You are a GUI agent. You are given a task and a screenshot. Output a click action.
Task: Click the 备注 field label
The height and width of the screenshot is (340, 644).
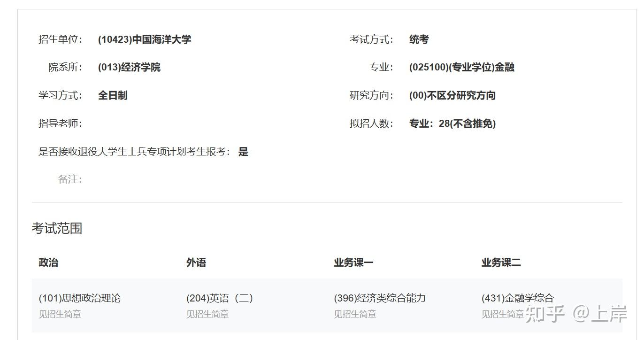[70, 179]
